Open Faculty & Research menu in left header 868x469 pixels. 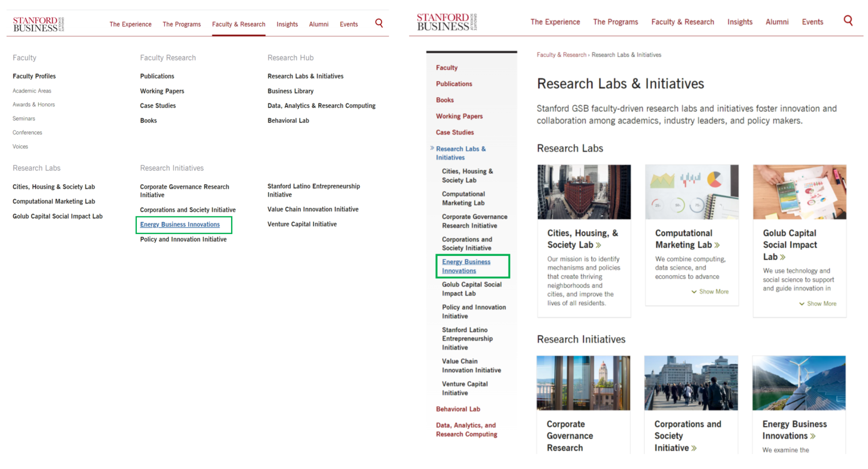pyautogui.click(x=239, y=24)
